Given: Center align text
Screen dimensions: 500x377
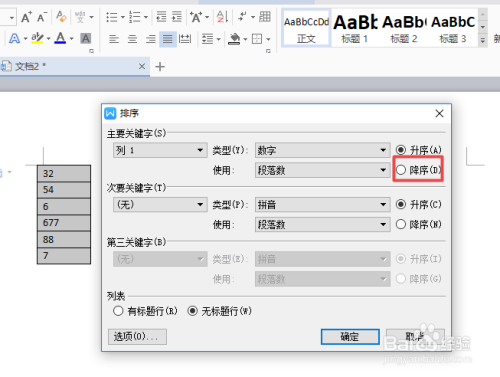Looking at the screenshot, I should tap(132, 39).
